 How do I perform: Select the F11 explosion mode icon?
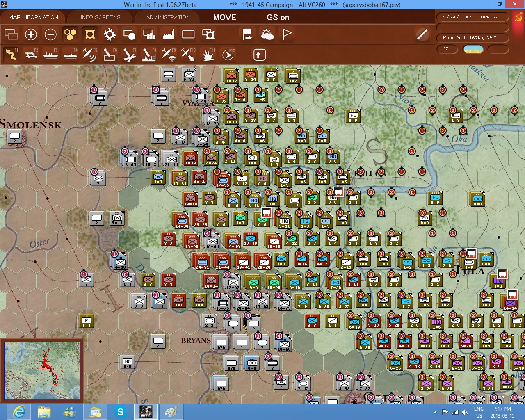click(208, 55)
